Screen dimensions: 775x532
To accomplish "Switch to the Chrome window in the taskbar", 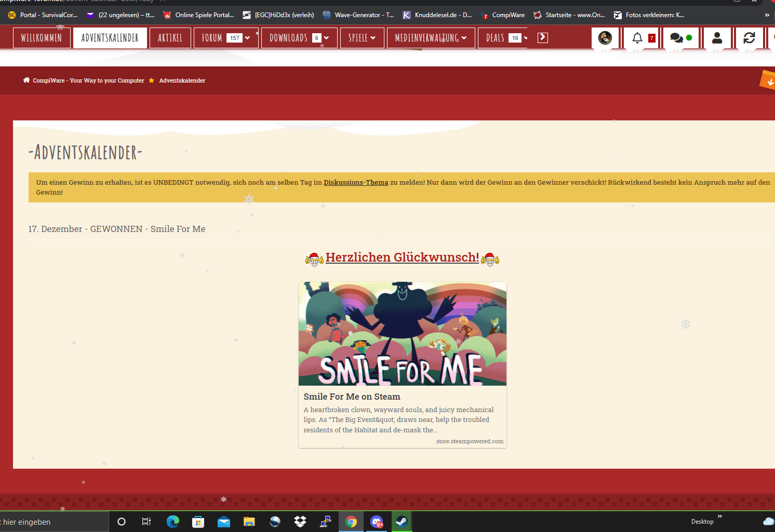I will coord(351,522).
